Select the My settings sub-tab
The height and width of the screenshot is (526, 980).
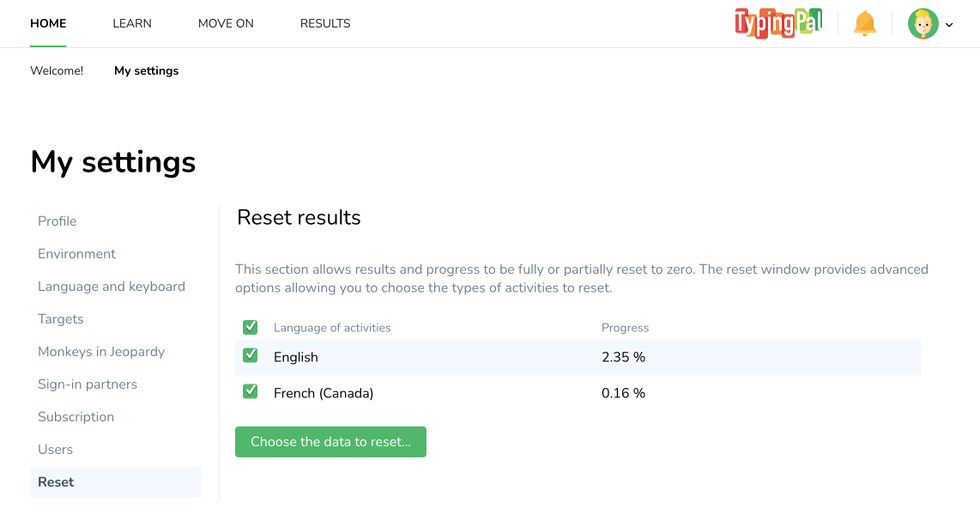(x=147, y=71)
